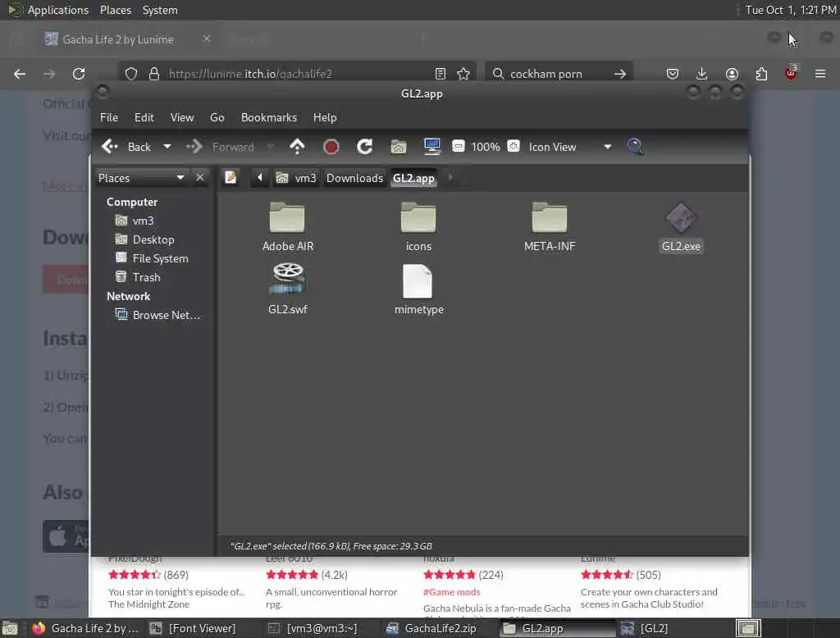Close the Gacha Life 2 browser tab

pyautogui.click(x=207, y=39)
